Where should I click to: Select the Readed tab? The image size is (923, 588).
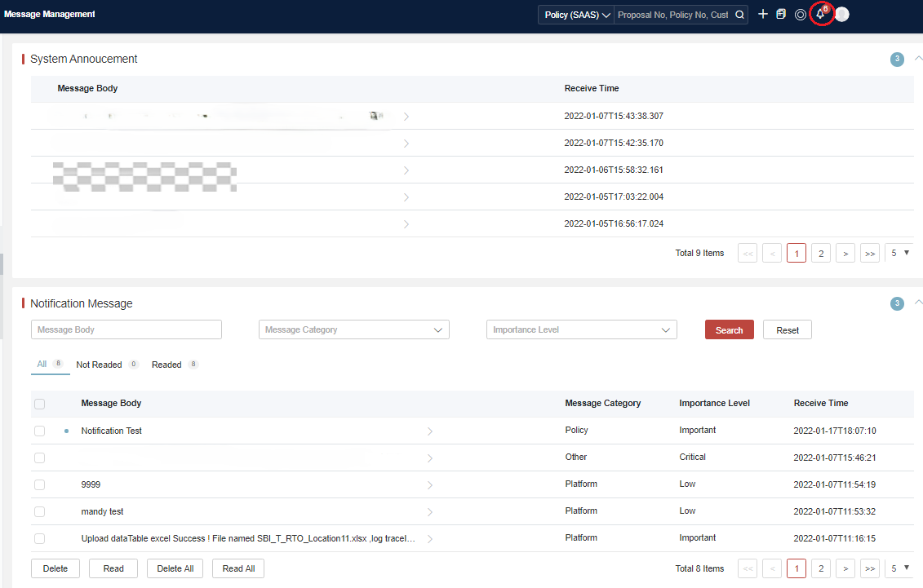point(166,365)
